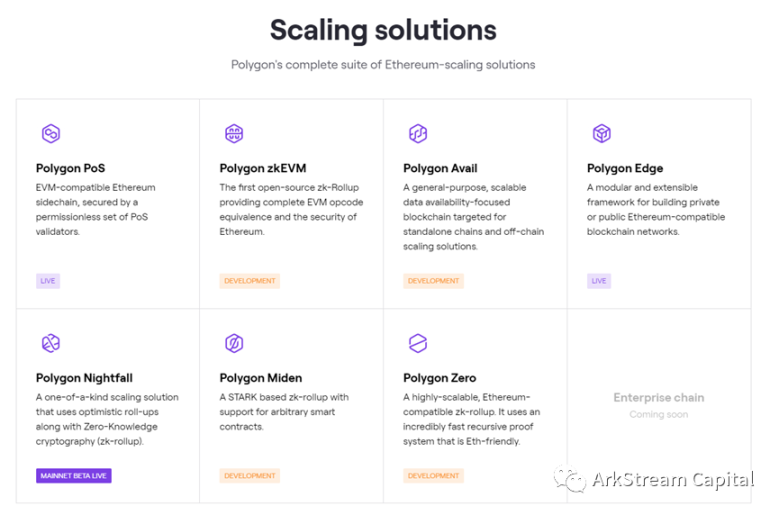779x515 pixels.
Task: Click the Scaling solutions page heading
Action: point(383,30)
